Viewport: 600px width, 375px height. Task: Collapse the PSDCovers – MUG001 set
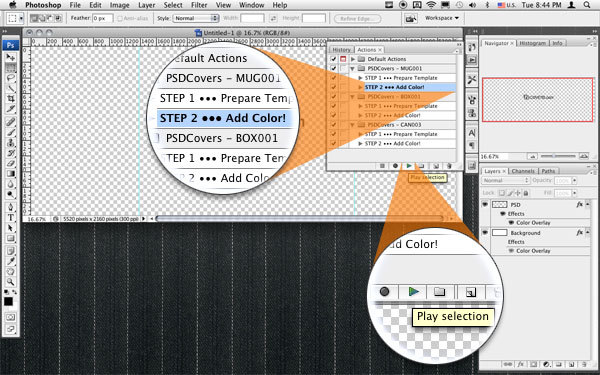coord(353,68)
